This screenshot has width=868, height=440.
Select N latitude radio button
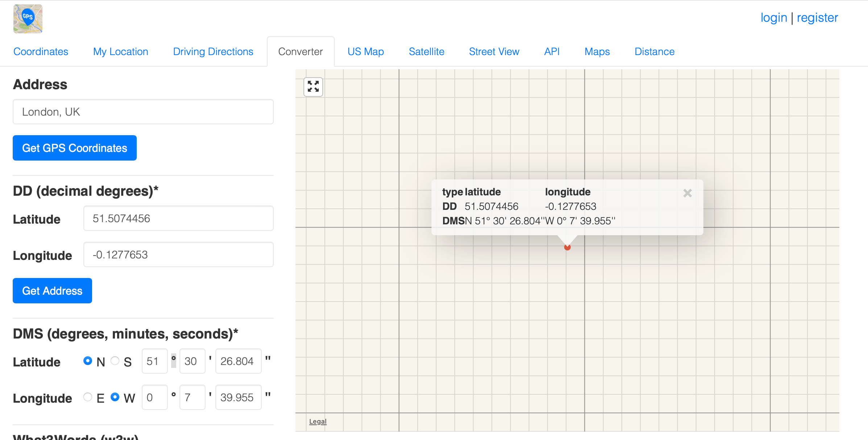coord(88,361)
